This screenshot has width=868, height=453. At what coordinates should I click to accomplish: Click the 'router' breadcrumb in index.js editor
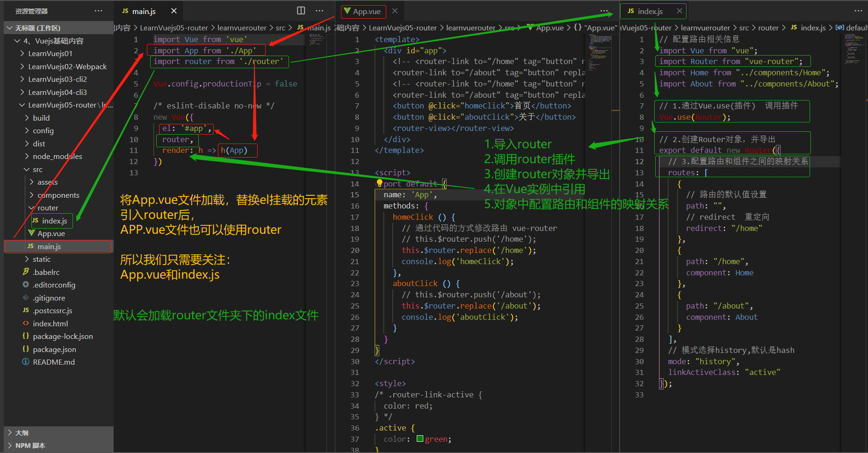tap(768, 28)
